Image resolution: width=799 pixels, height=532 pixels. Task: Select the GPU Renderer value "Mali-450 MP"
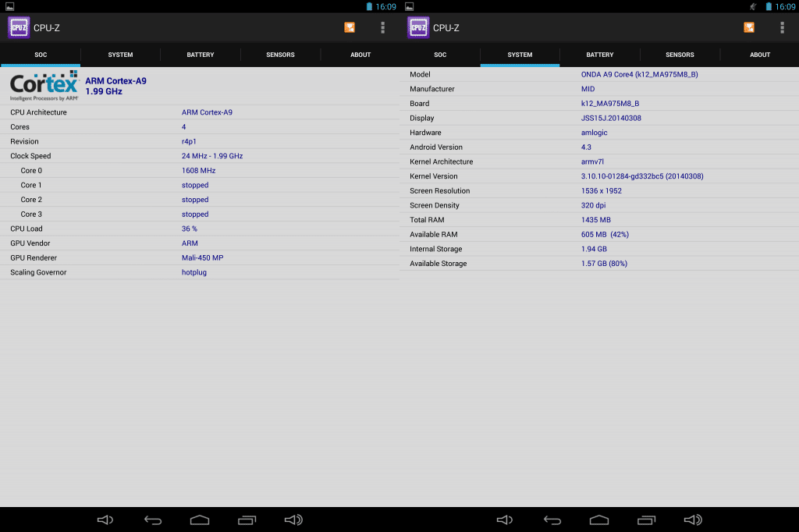tap(202, 258)
